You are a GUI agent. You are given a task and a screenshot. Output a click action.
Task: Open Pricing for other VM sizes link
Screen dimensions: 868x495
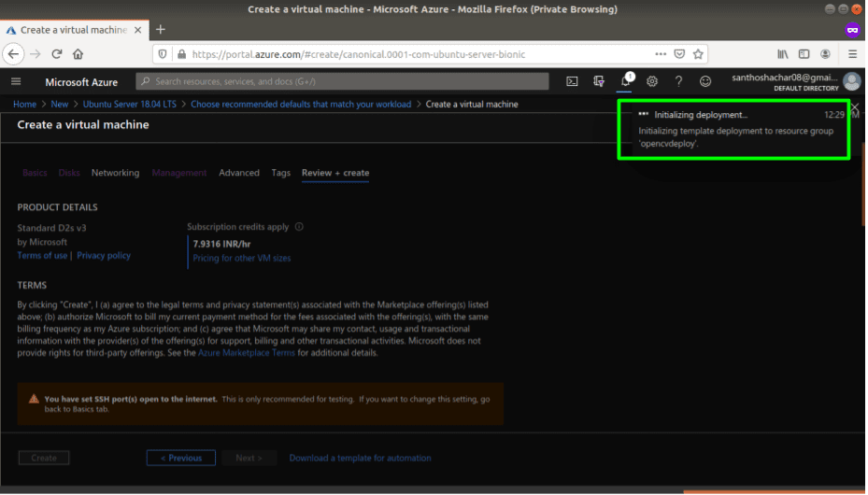(x=241, y=259)
